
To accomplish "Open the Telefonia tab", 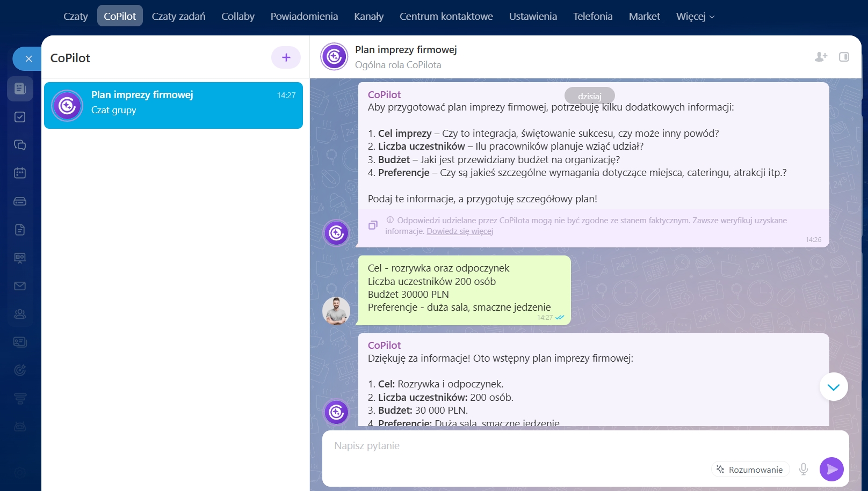I will coord(593,16).
